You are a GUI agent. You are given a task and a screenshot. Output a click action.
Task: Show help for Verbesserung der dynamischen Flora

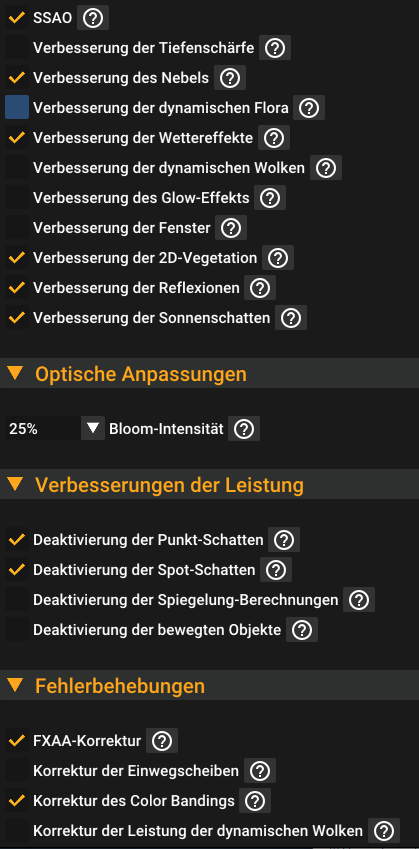tap(309, 108)
